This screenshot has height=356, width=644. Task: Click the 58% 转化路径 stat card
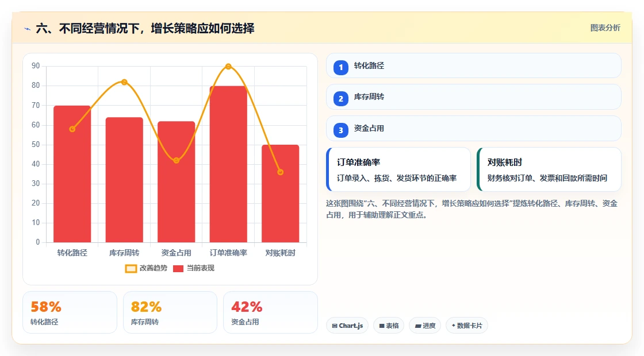[70, 312]
